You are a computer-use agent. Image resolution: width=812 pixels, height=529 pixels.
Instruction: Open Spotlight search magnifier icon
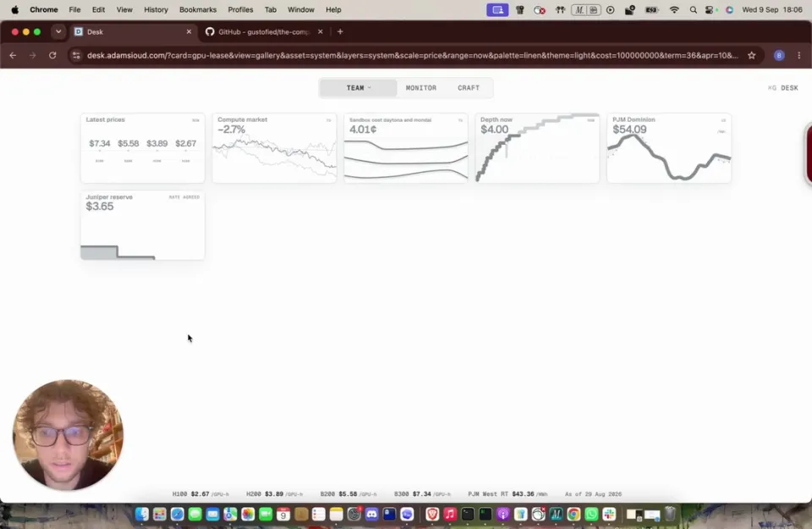pos(693,10)
